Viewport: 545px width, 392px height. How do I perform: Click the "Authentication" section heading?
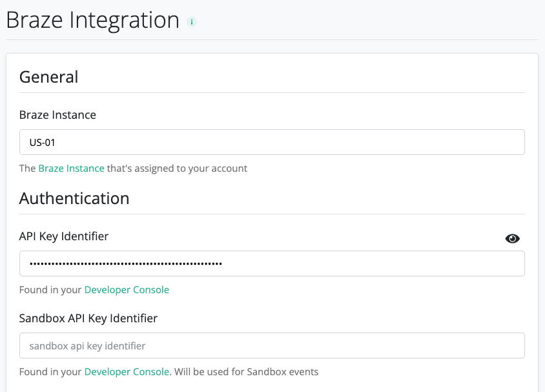[74, 198]
